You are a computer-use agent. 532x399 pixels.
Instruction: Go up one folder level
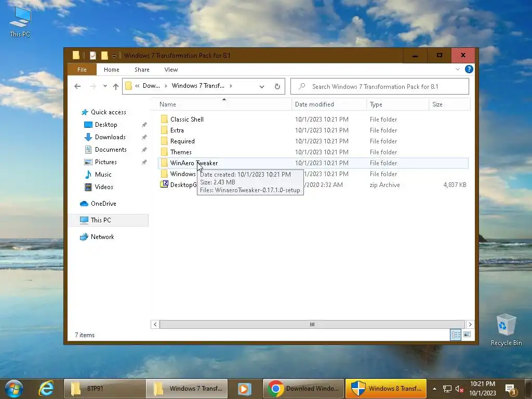click(116, 87)
